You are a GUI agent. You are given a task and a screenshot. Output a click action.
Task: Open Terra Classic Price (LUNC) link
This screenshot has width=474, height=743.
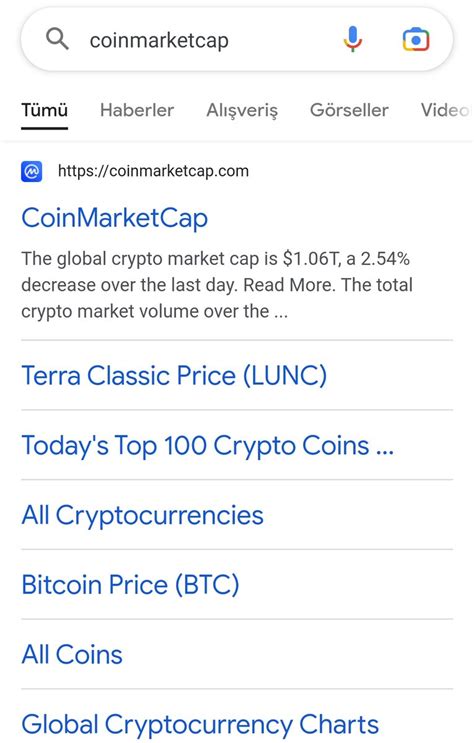pos(174,376)
